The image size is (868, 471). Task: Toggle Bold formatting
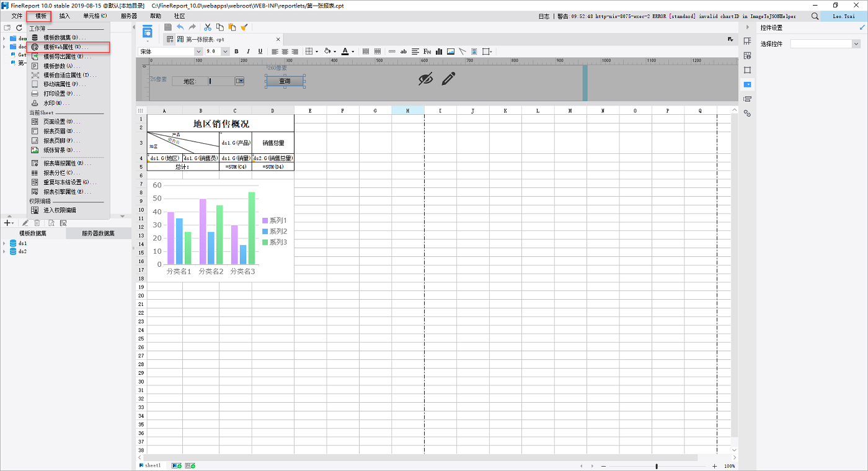236,52
